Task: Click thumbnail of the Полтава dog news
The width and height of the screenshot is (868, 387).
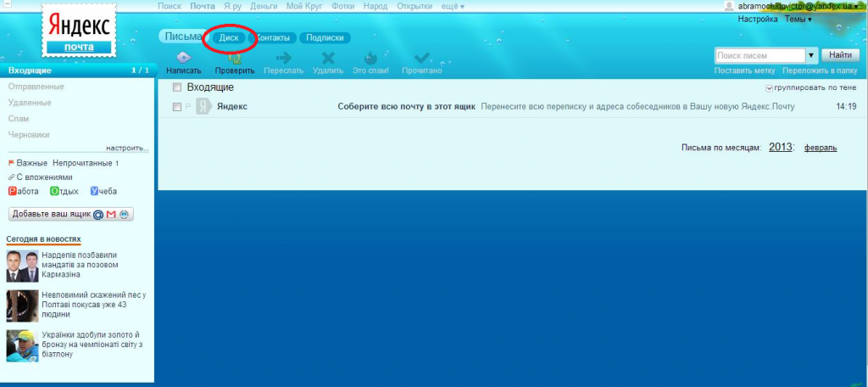Action: (x=22, y=306)
